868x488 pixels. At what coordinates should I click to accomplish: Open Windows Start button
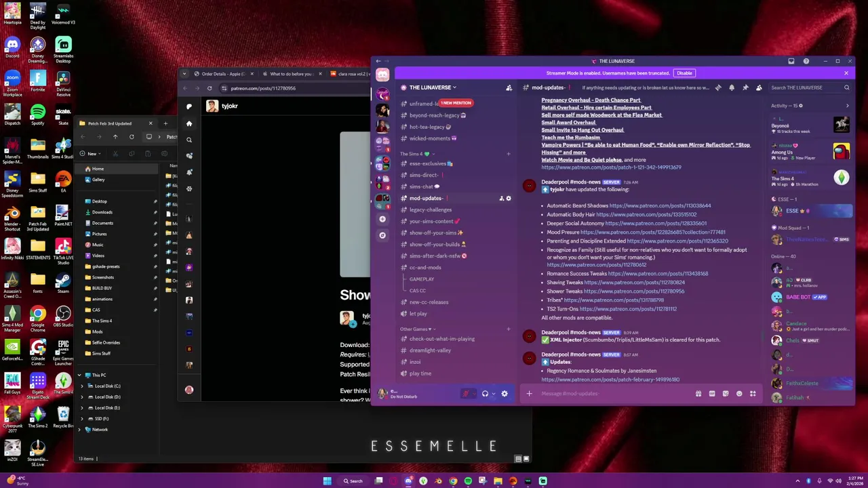327,481
